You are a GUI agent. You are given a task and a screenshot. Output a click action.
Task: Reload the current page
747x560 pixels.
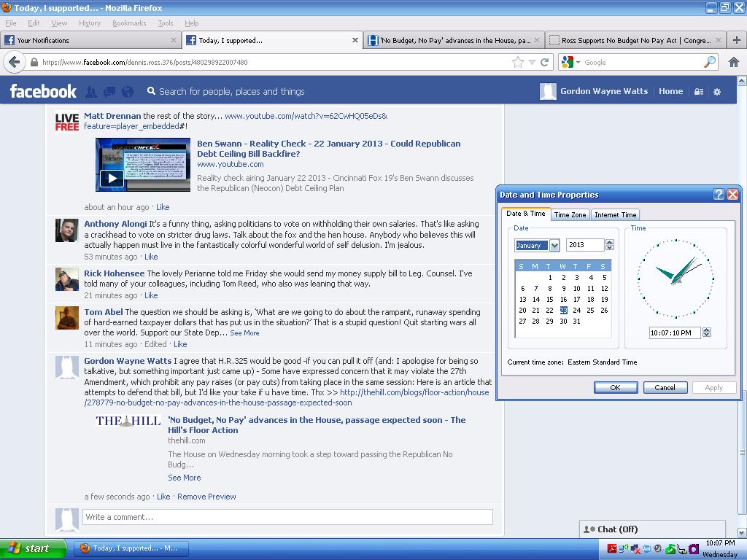(x=544, y=62)
